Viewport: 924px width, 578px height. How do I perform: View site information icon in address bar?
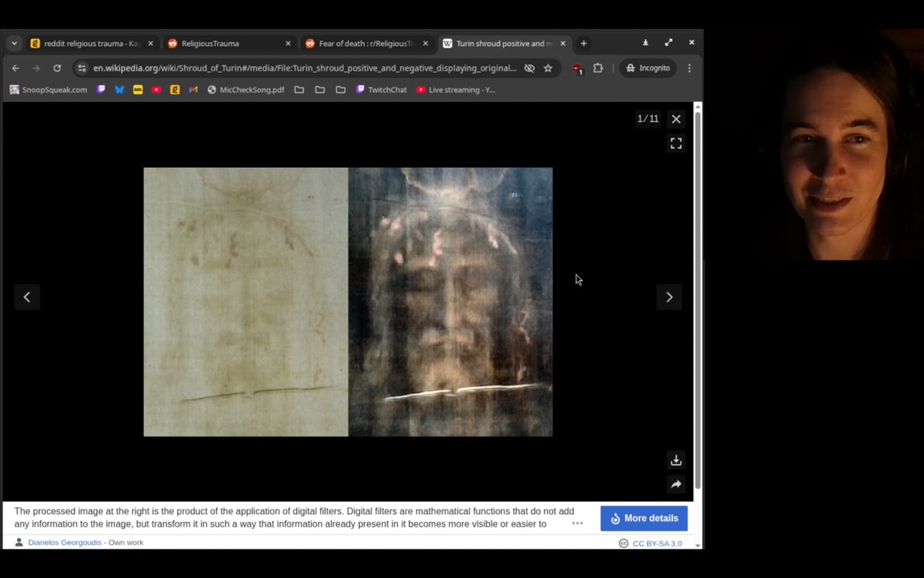click(82, 68)
